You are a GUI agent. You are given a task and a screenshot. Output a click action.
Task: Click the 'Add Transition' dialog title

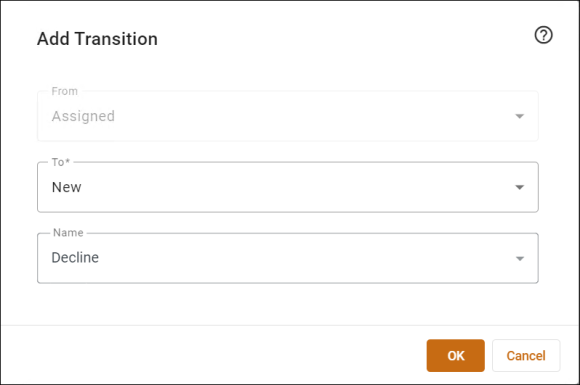(x=97, y=39)
